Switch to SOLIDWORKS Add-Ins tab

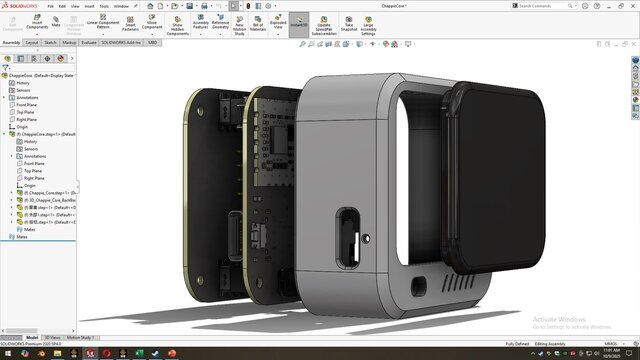[x=121, y=42]
